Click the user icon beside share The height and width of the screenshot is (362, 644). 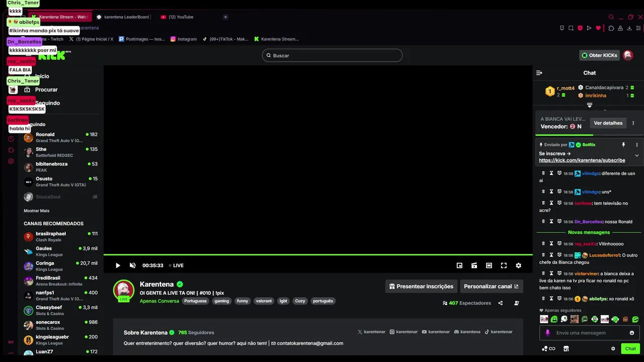[517, 303]
